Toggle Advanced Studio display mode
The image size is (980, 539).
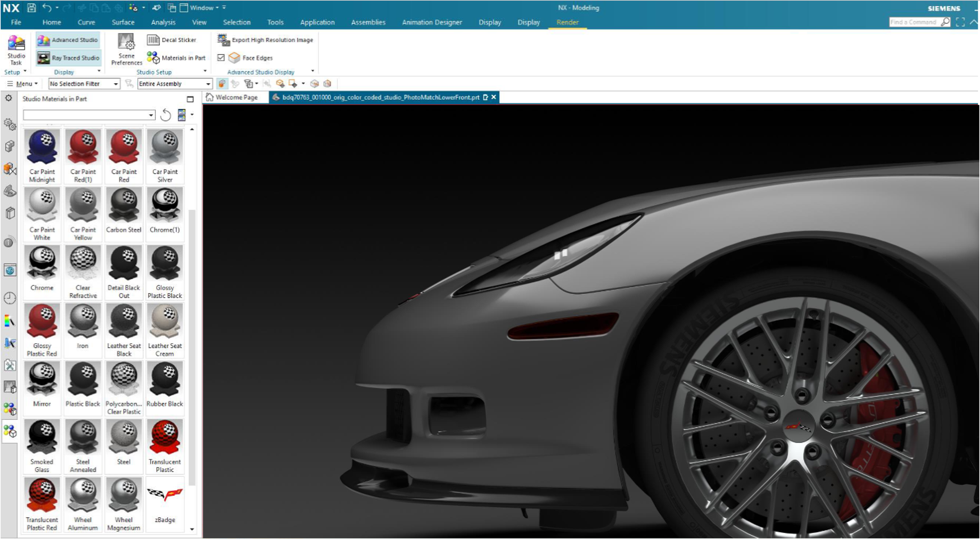[x=68, y=40]
